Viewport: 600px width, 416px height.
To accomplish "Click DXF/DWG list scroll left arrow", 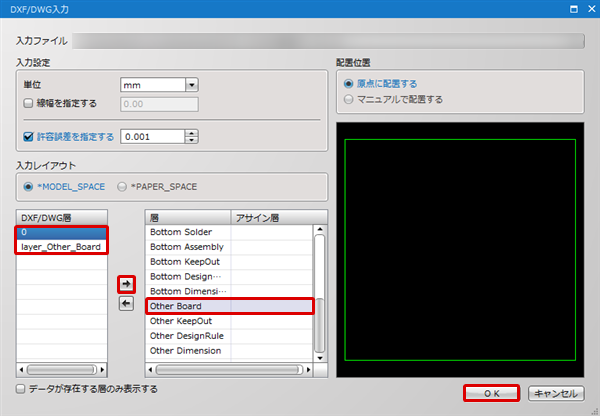I will (x=21, y=370).
